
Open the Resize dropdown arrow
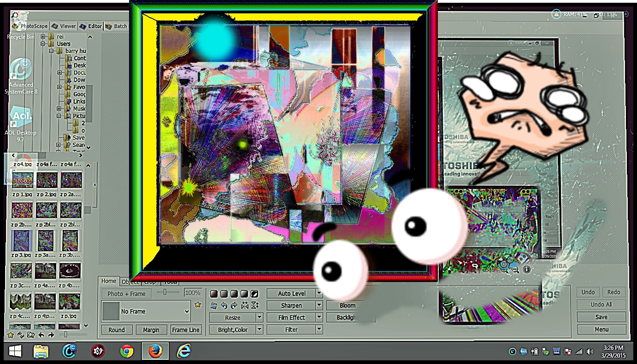(260, 317)
